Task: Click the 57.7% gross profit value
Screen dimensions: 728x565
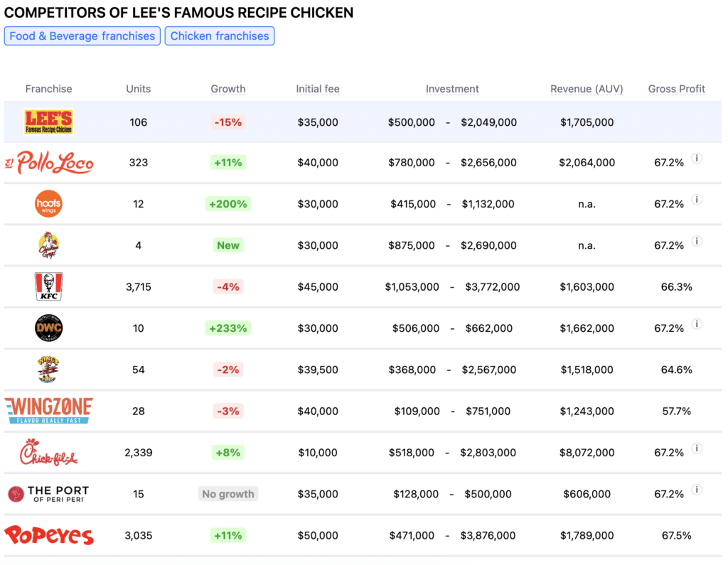Action: [677, 411]
